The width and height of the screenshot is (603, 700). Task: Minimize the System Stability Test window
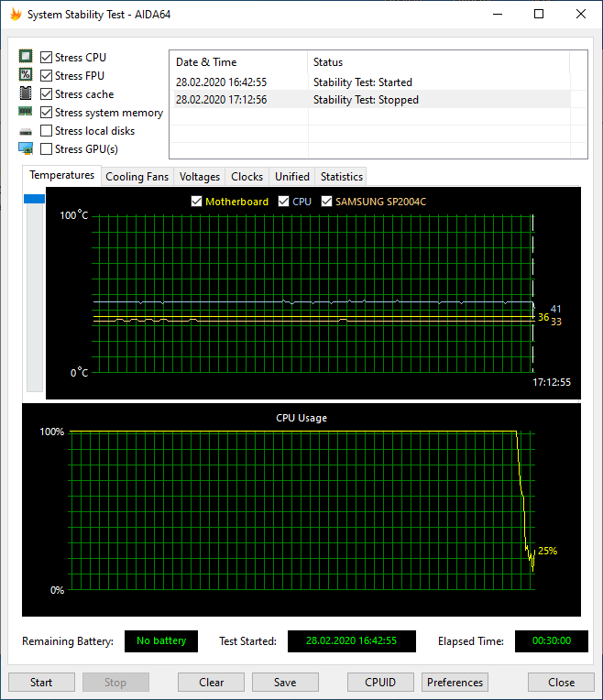click(x=498, y=14)
